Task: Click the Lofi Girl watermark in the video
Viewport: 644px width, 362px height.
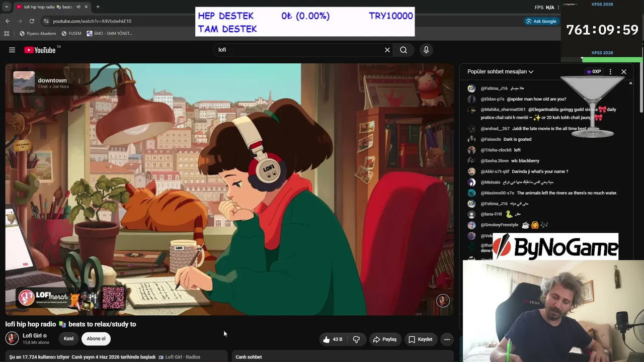Action: (x=443, y=301)
